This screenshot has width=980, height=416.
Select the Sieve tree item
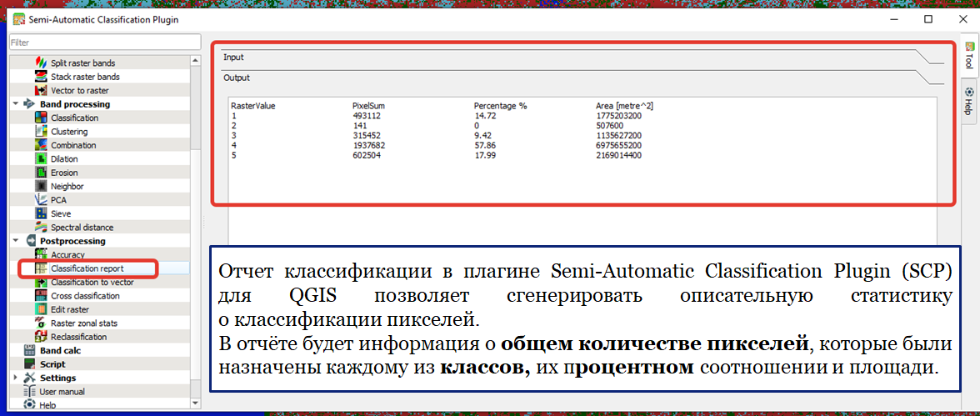pos(62,214)
